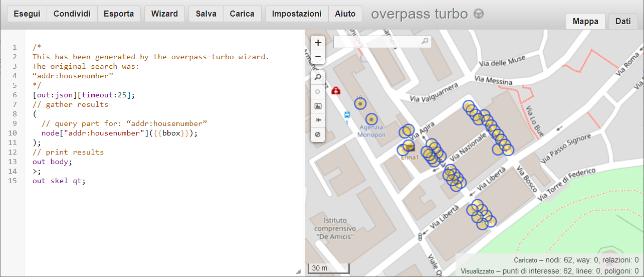Open Impostazioni settings
This screenshot has width=644, height=277.
click(297, 14)
